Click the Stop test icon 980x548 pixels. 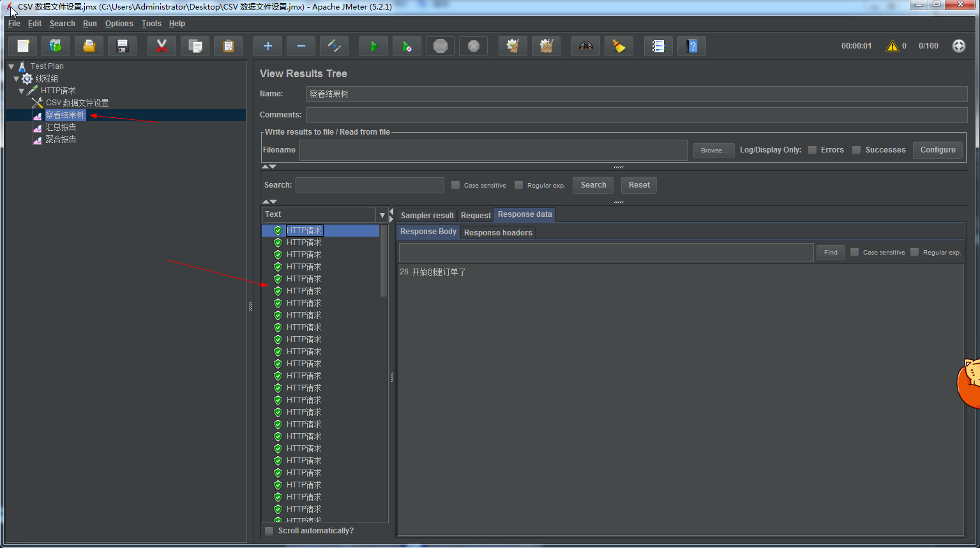[441, 46]
